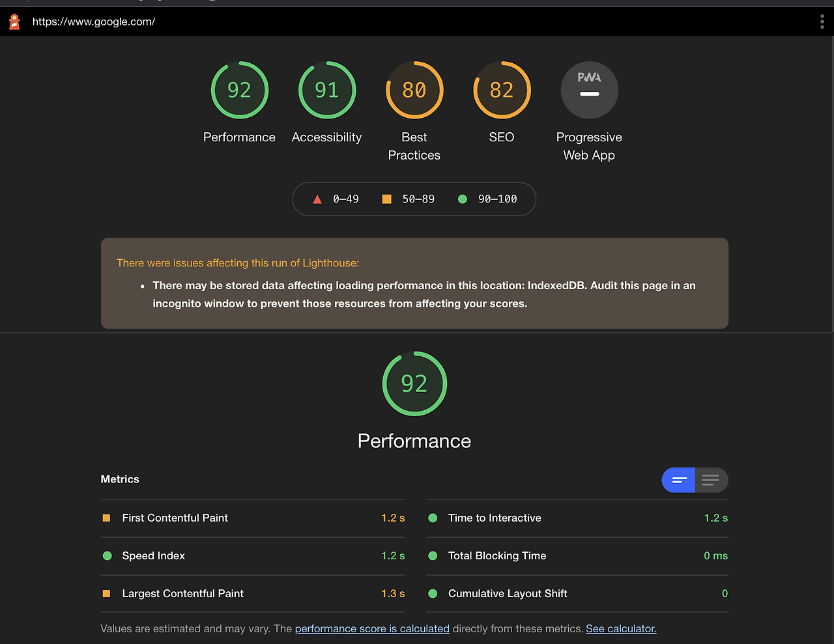Click 'There were issues affecting this run' warning title
Image resolution: width=834 pixels, height=644 pixels.
click(x=238, y=263)
